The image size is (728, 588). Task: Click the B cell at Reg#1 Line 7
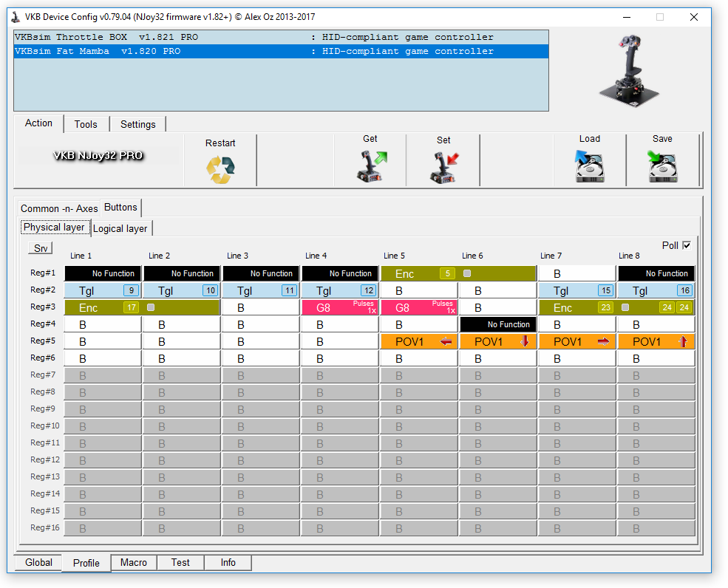click(x=577, y=274)
